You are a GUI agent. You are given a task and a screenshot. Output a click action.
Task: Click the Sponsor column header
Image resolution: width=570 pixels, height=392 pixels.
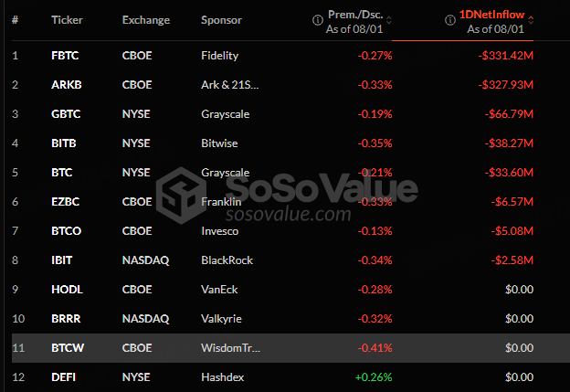pos(220,19)
